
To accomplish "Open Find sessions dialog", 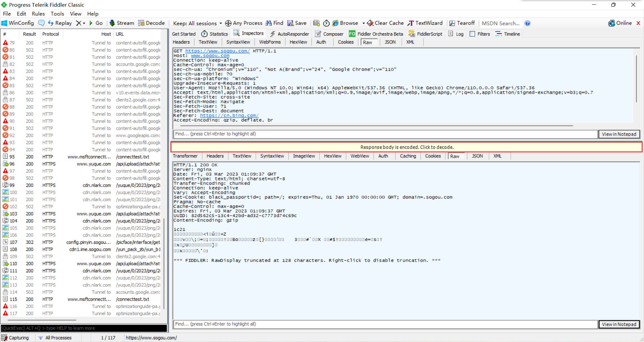I will point(274,23).
